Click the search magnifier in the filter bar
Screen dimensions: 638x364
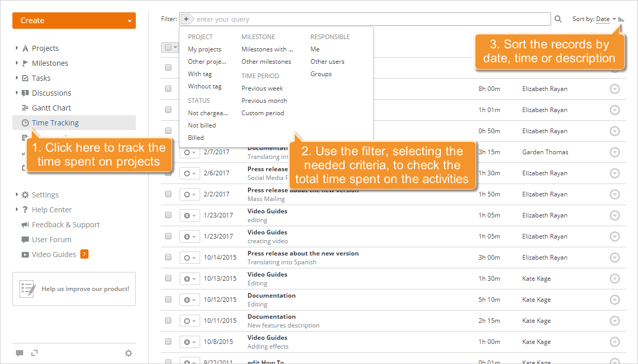[558, 19]
